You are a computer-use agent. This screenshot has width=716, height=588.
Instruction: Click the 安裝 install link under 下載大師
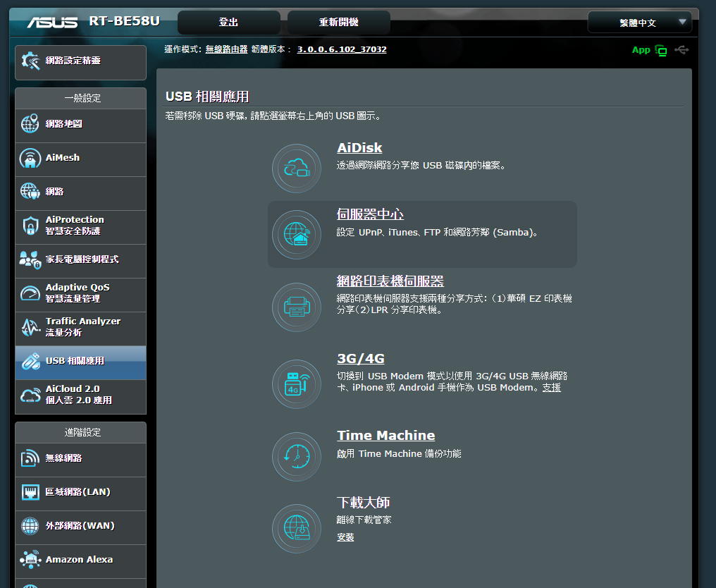pyautogui.click(x=345, y=537)
